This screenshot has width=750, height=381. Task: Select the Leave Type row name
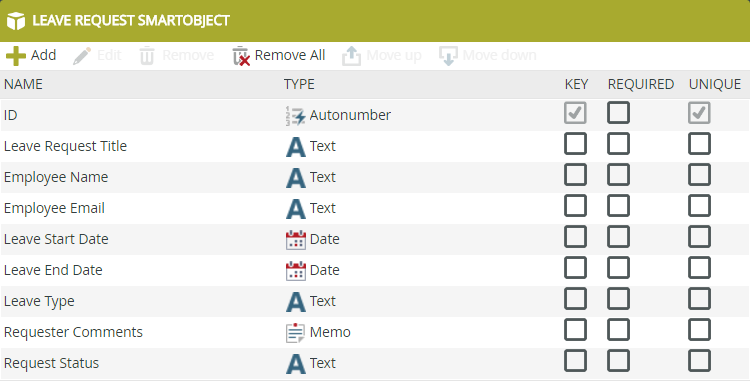click(39, 302)
